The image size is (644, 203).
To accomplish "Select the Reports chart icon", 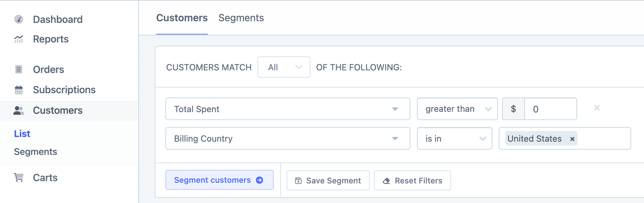I will (19, 39).
